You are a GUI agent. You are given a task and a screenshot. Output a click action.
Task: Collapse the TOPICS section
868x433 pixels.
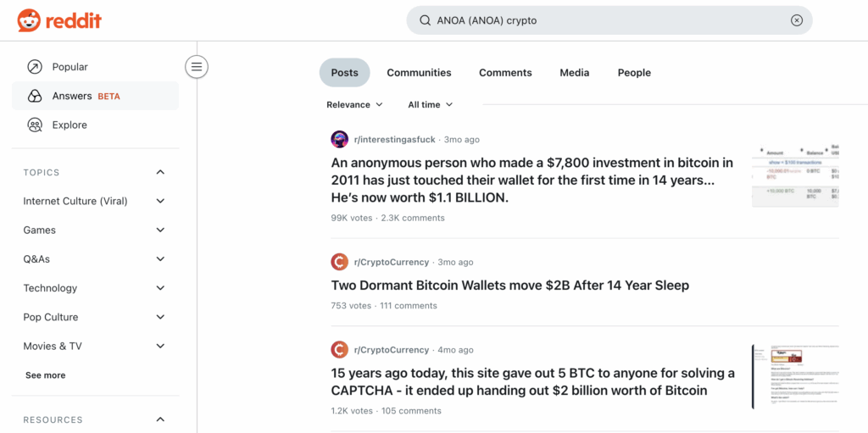pos(160,173)
